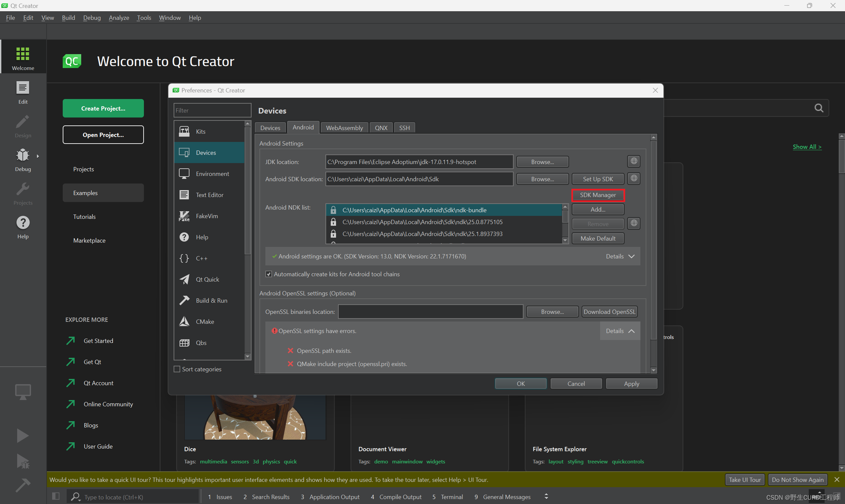Select Qt Quick category in Preferences
The height and width of the screenshot is (504, 845).
click(210, 279)
